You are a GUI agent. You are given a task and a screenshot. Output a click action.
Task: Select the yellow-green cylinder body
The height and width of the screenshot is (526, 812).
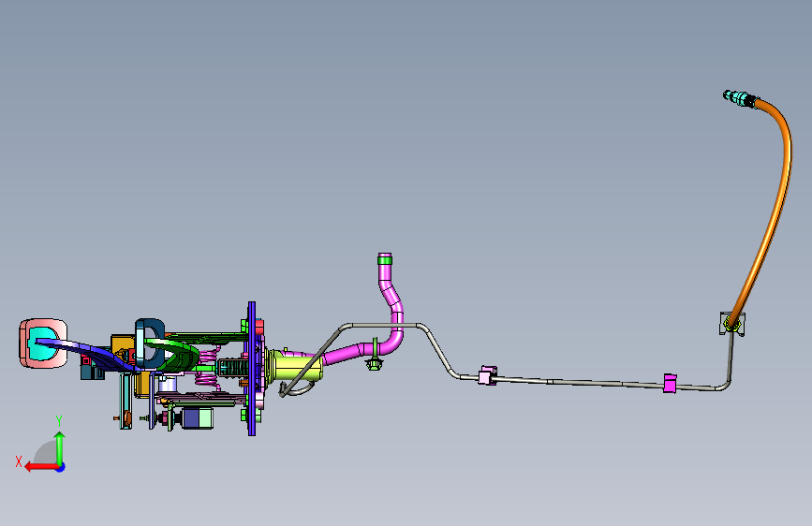(294, 366)
